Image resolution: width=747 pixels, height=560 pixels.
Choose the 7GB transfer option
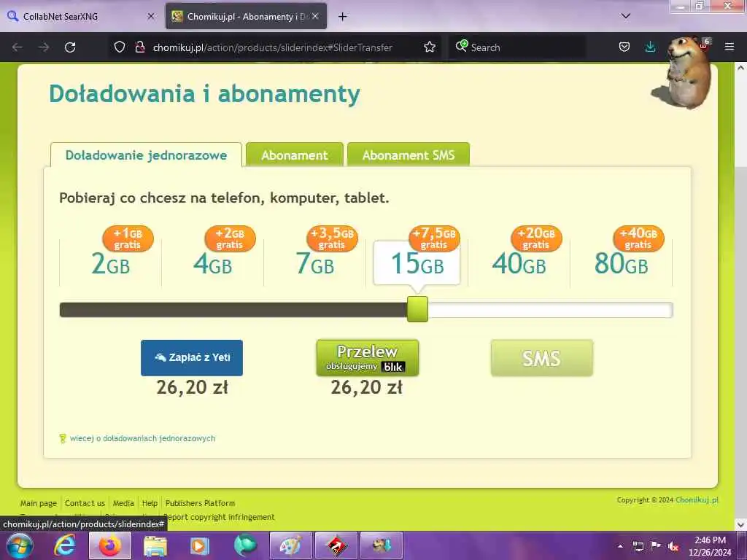coord(315,263)
